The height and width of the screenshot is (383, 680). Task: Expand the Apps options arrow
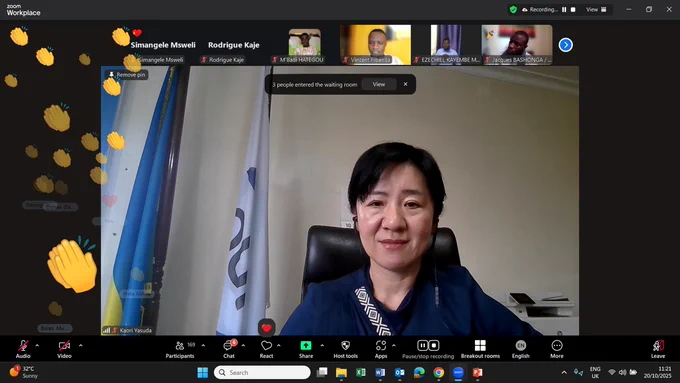[394, 346]
